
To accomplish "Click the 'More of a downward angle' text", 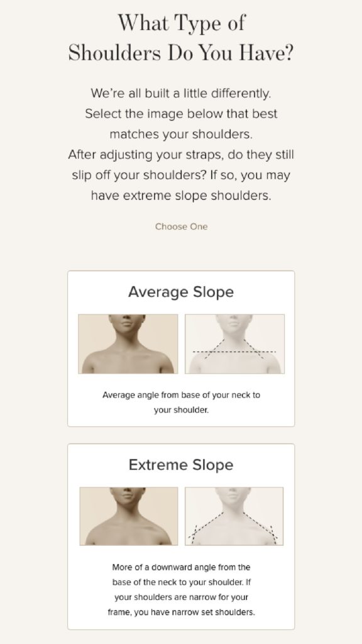I will tap(181, 590).
